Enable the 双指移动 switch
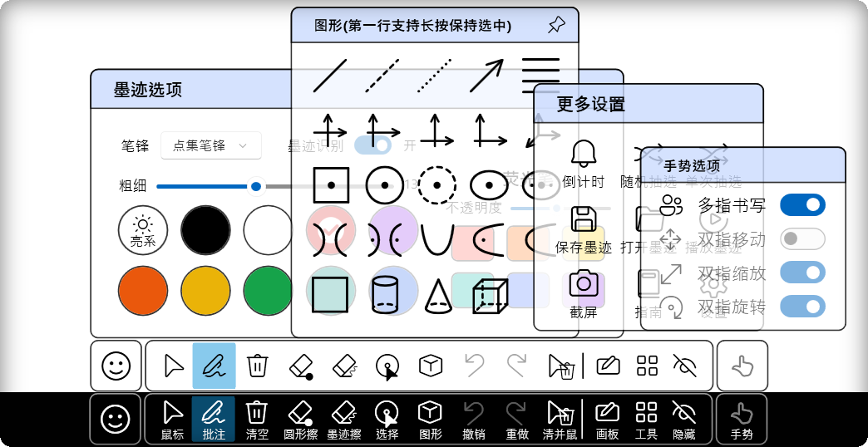 coord(802,239)
